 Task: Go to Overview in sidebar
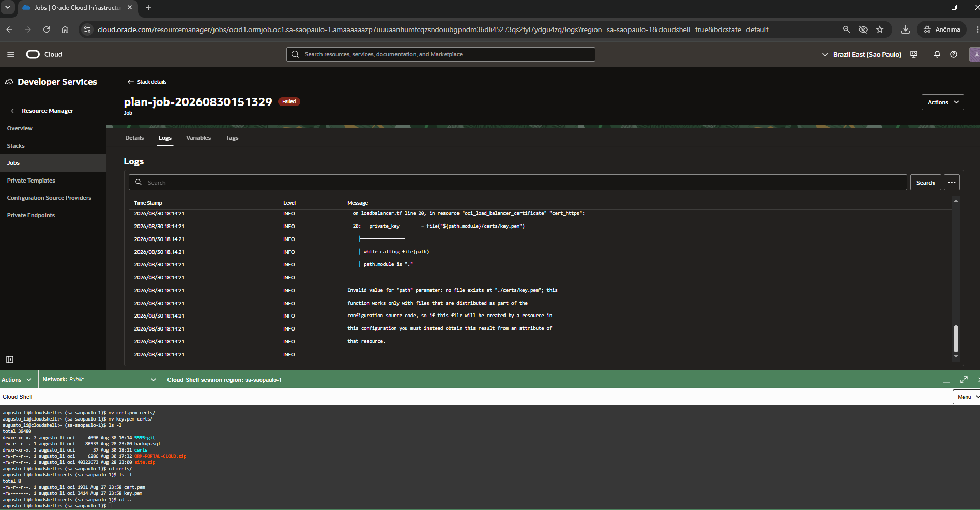pos(20,128)
